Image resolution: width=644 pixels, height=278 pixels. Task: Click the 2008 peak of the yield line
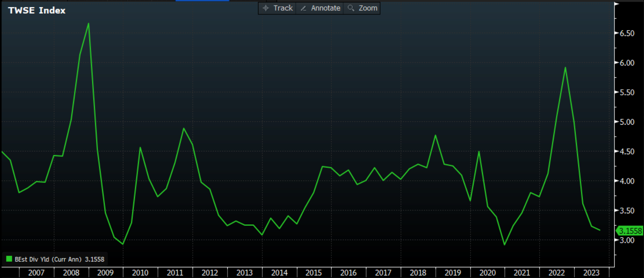(x=88, y=23)
